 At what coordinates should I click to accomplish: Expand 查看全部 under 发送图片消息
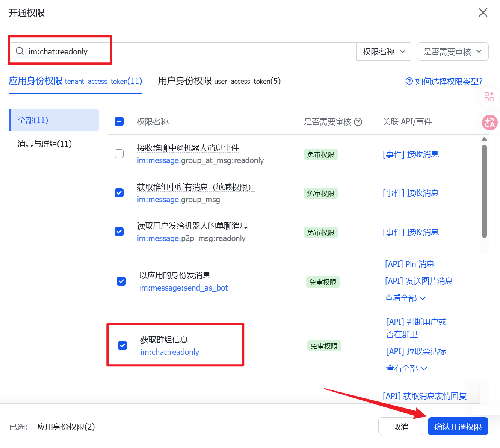coord(405,298)
